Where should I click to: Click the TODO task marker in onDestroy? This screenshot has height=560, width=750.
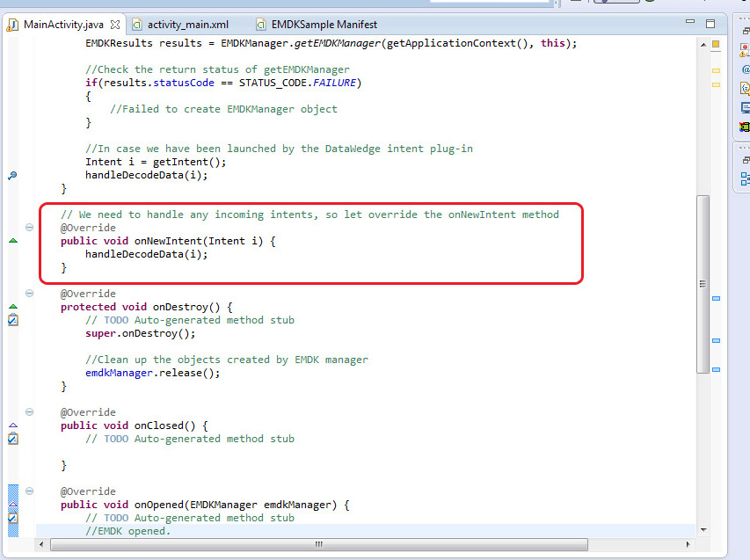[12, 320]
